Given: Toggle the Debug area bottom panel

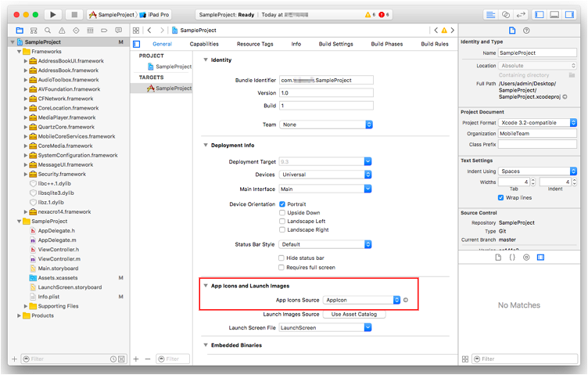Looking at the screenshot, I should tap(554, 14).
